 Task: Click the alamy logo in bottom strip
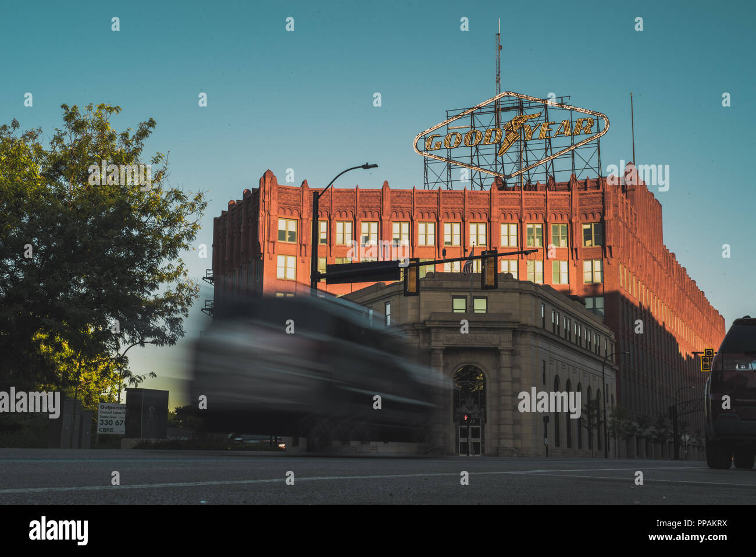coord(59,531)
